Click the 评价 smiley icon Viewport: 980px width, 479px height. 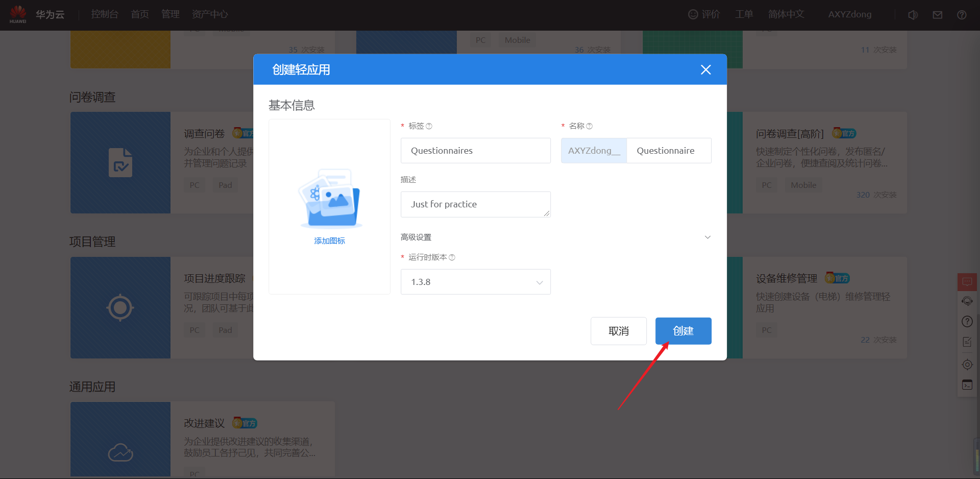[693, 14]
